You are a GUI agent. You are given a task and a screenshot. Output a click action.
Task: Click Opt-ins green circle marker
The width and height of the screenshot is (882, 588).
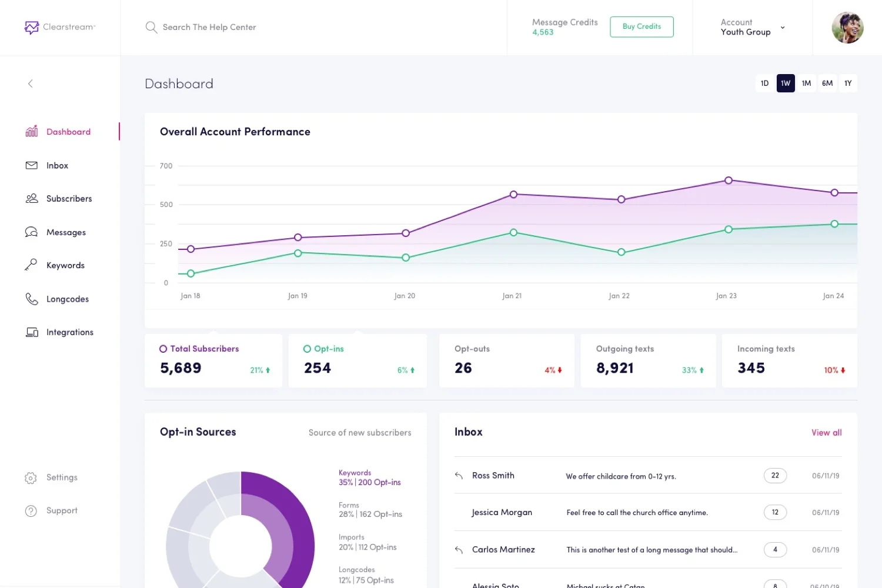point(307,349)
